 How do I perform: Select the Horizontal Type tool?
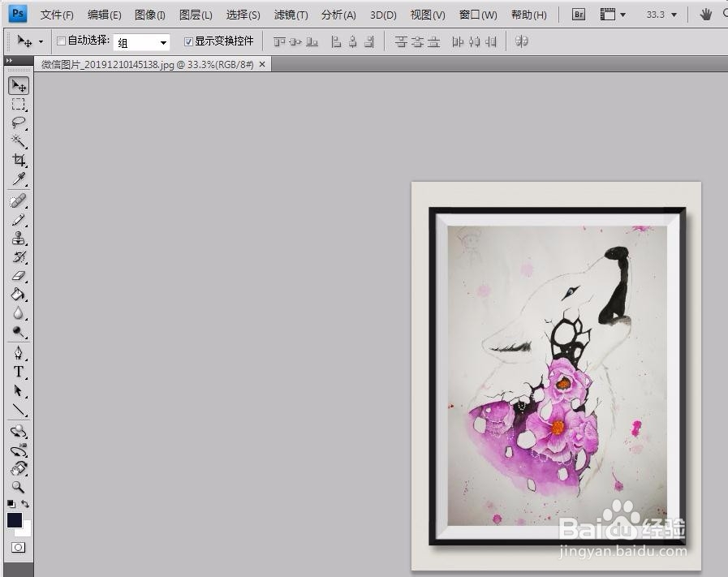(18, 372)
